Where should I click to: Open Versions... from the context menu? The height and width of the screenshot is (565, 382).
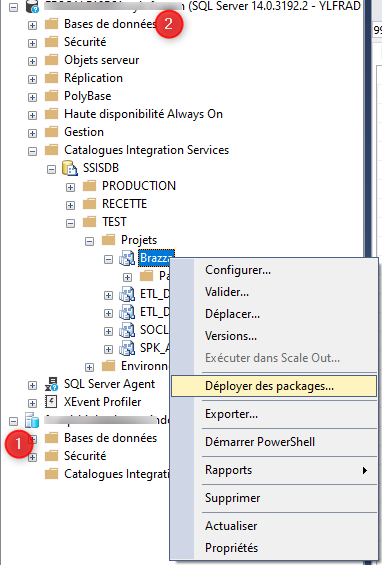274,336
